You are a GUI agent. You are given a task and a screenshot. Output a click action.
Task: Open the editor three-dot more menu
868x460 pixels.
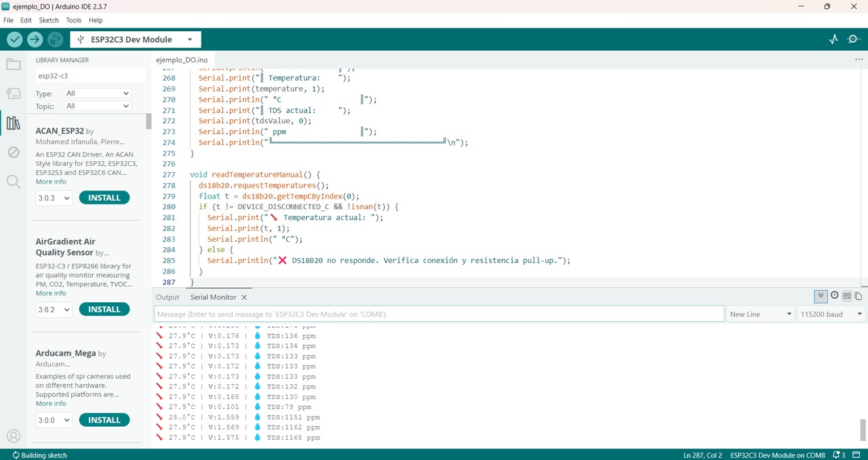point(859,60)
